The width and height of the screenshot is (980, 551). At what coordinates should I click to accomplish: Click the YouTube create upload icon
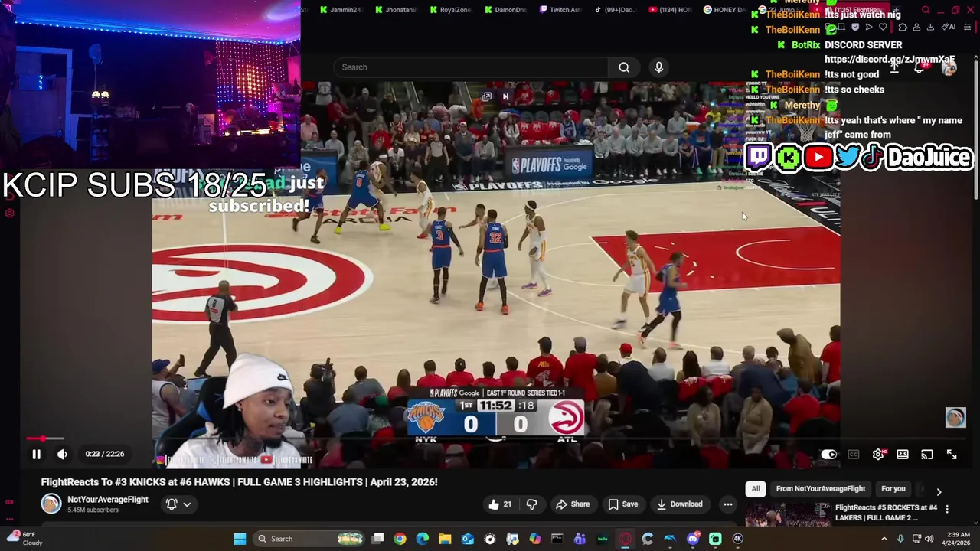(x=894, y=67)
